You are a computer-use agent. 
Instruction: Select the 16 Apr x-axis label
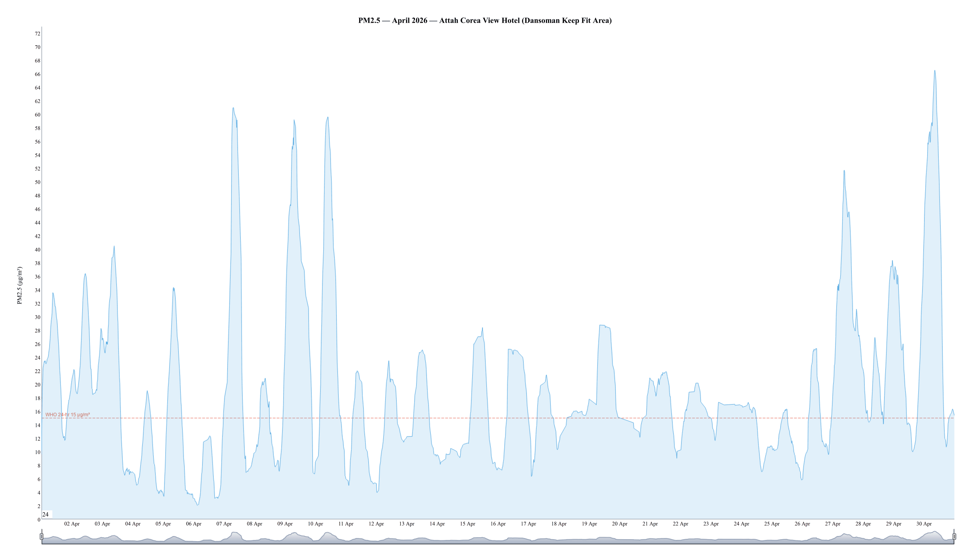point(498,524)
